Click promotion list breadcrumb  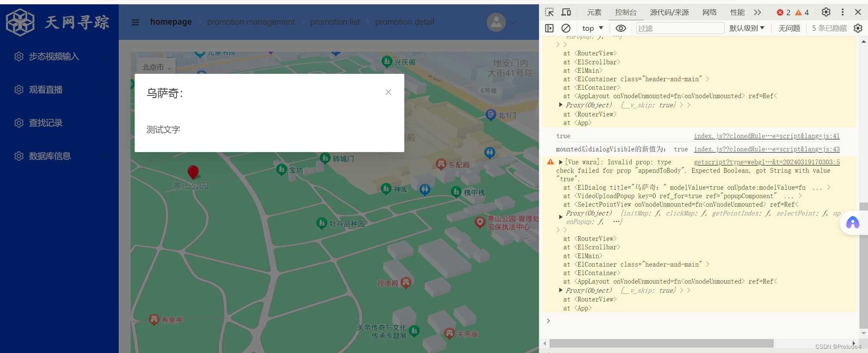click(x=335, y=22)
